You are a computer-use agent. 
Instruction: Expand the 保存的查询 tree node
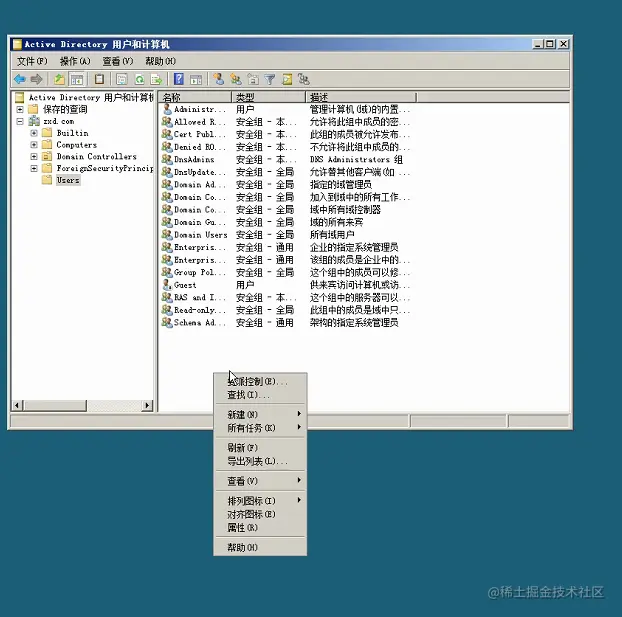(x=20, y=109)
